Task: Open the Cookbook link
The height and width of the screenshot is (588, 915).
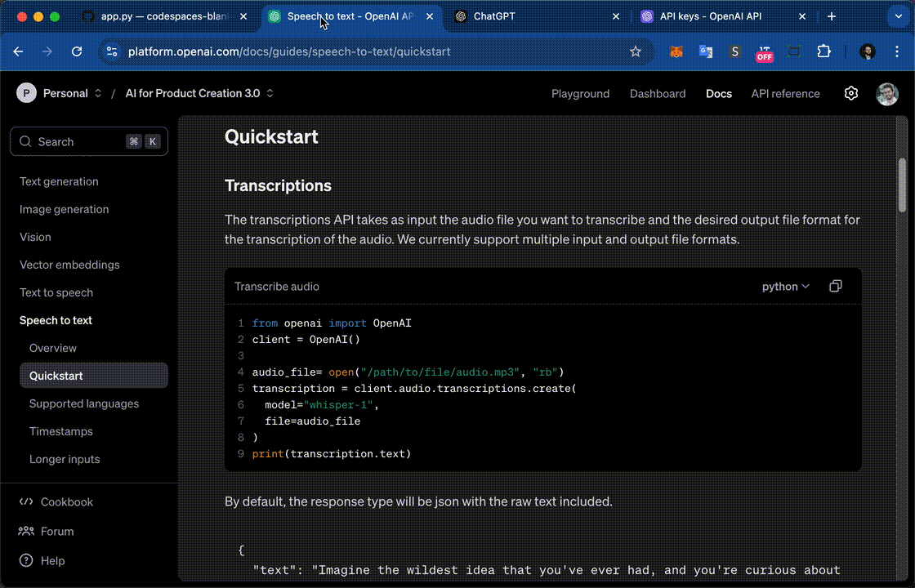Action: click(56, 501)
